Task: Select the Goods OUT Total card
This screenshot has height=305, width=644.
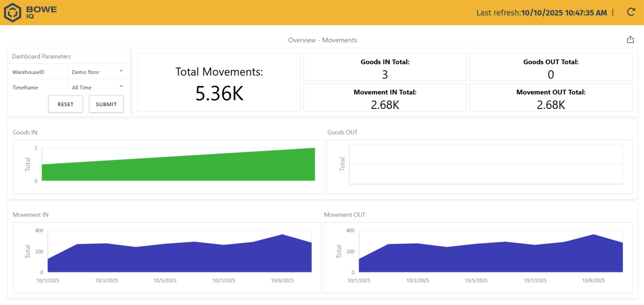Action: [x=550, y=67]
